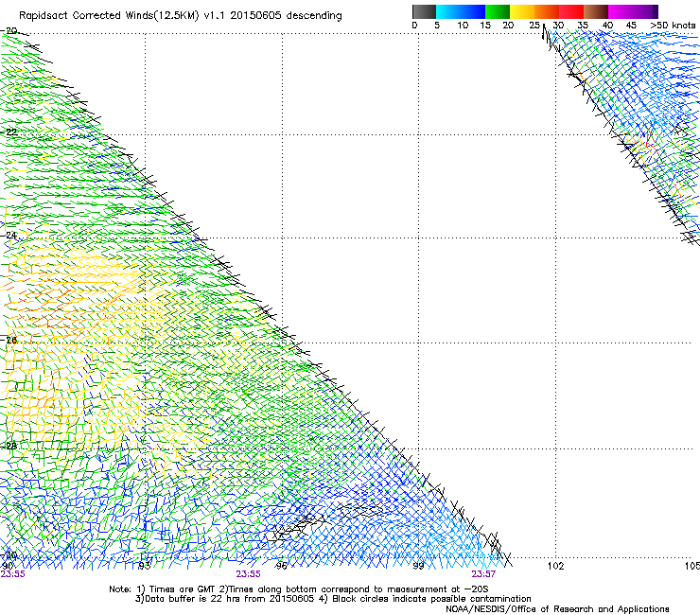Click the '>50 knots' legend label
Screen dimensions: 700x615
[673, 26]
